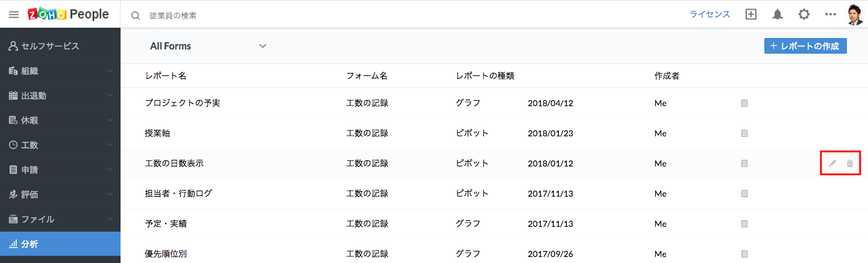Click document icon in プロジェクトの予実 row
The image size is (868, 263).
click(744, 103)
